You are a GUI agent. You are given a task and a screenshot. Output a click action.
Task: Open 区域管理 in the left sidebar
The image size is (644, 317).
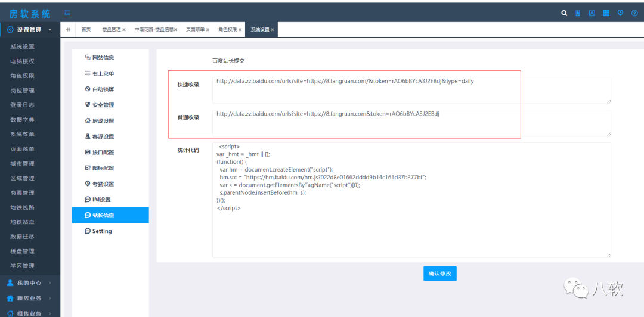(22, 178)
